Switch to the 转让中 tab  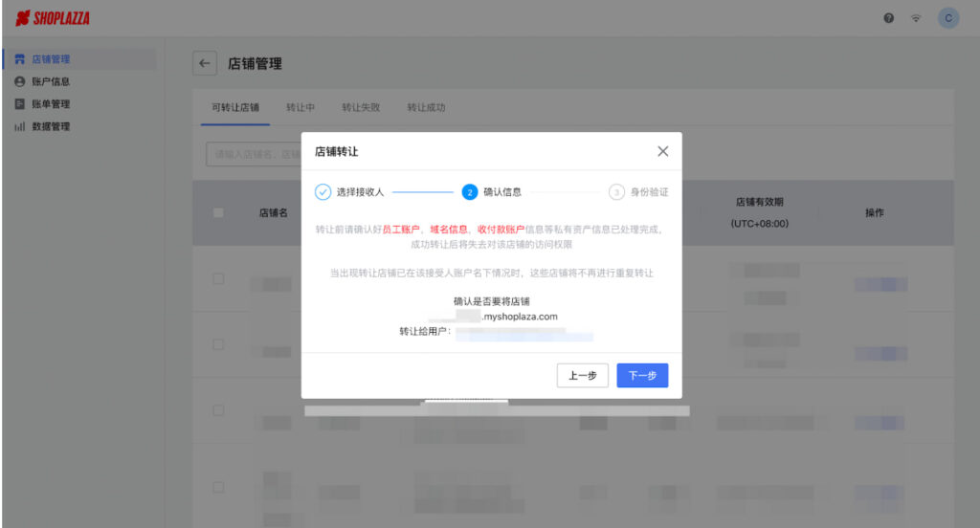[x=301, y=107]
